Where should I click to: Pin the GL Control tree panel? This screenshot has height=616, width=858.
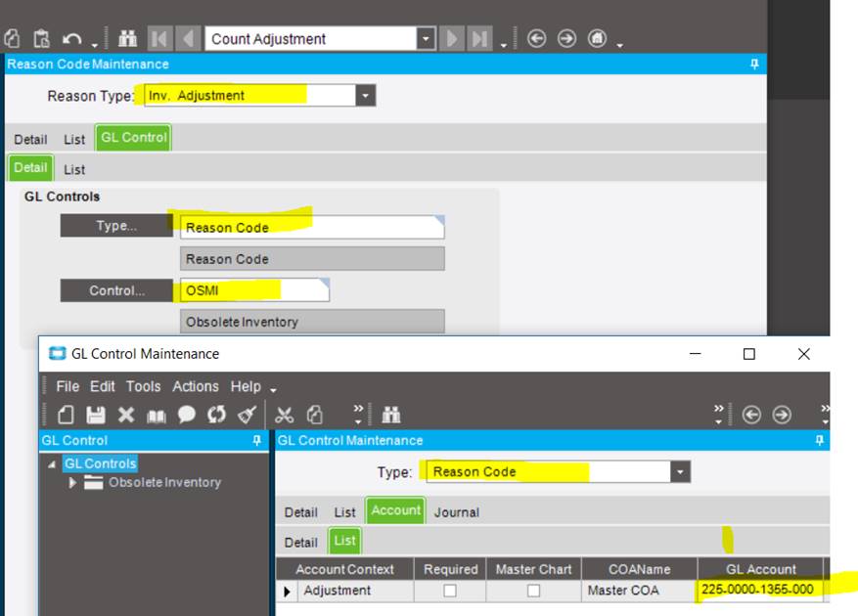[256, 440]
